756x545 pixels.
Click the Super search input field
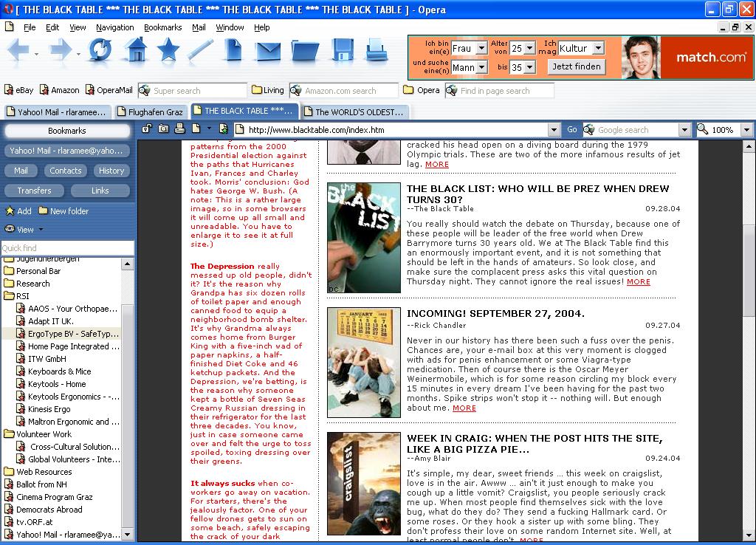(193, 91)
